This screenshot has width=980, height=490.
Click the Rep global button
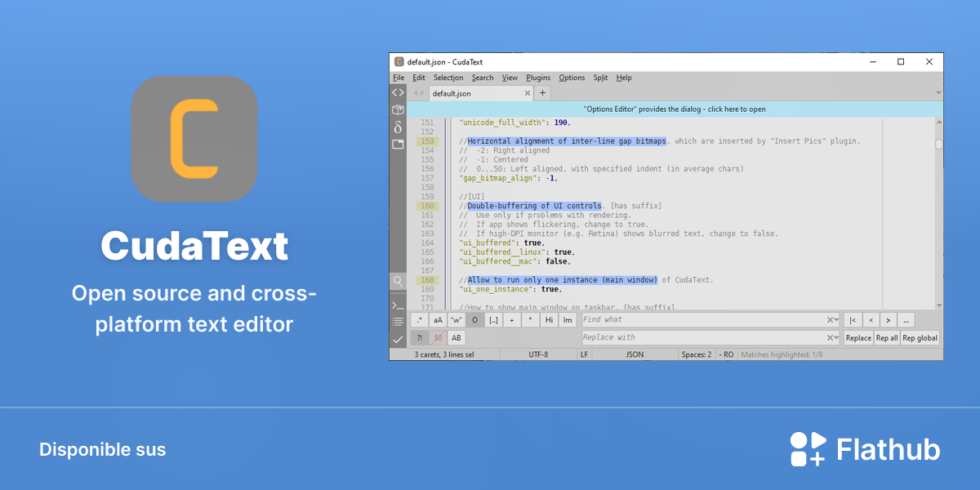tap(920, 337)
